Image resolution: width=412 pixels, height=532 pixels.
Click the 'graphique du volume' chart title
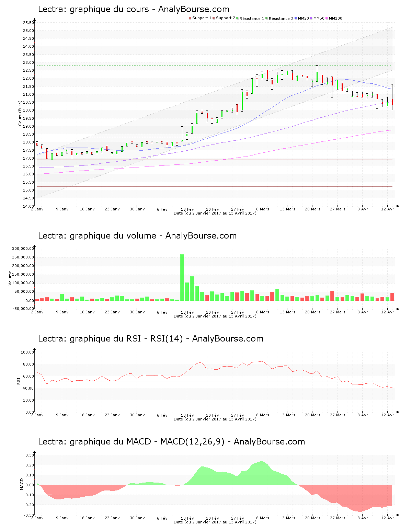[x=137, y=236]
